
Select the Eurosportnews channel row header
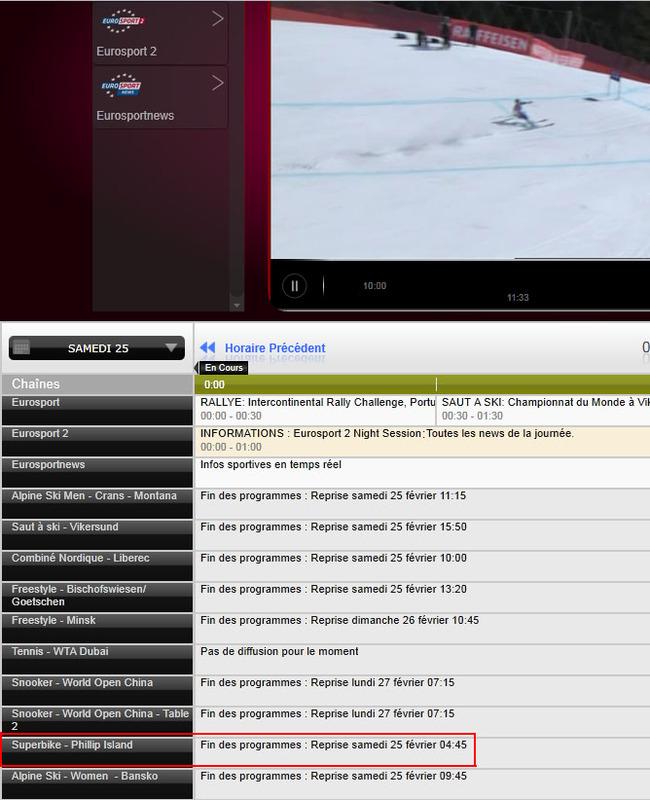[x=97, y=472]
